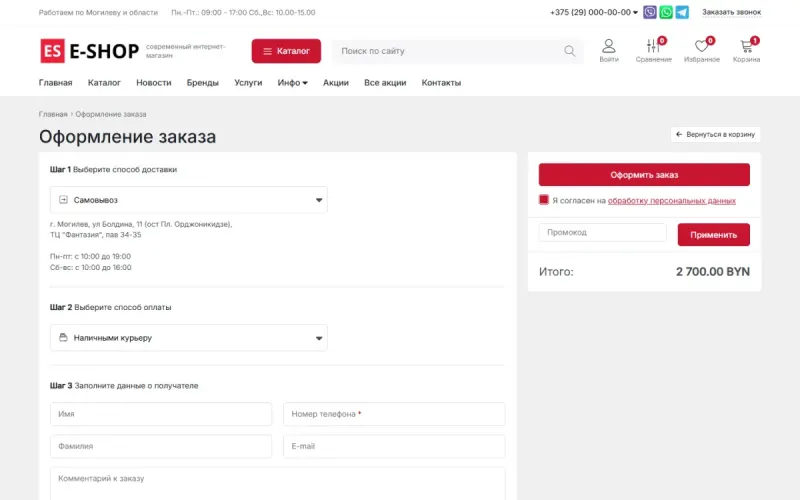This screenshot has height=500, width=800.
Task: Open the Контакты menu item
Action: (x=441, y=83)
